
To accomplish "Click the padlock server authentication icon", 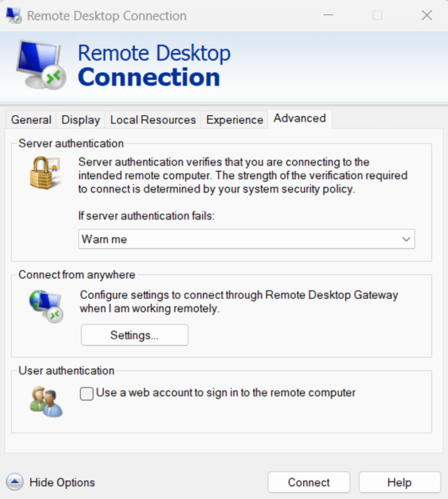I will pyautogui.click(x=45, y=173).
